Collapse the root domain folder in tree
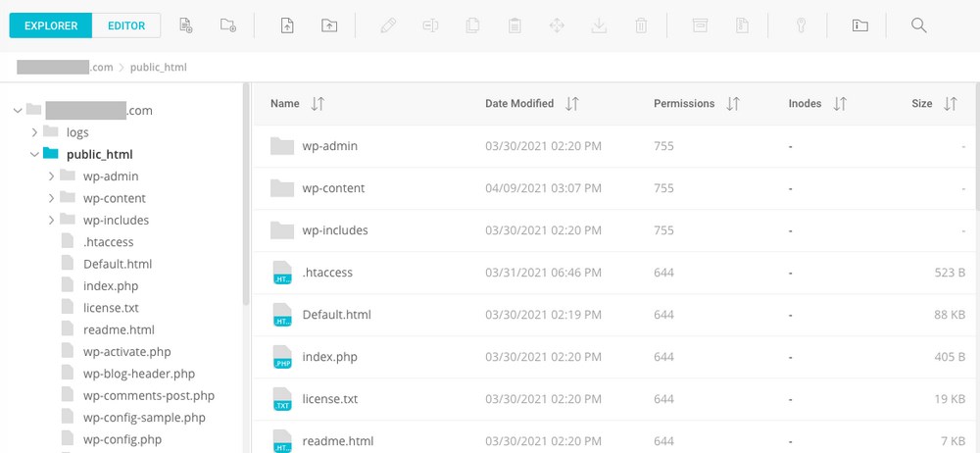The image size is (980, 453). click(18, 111)
